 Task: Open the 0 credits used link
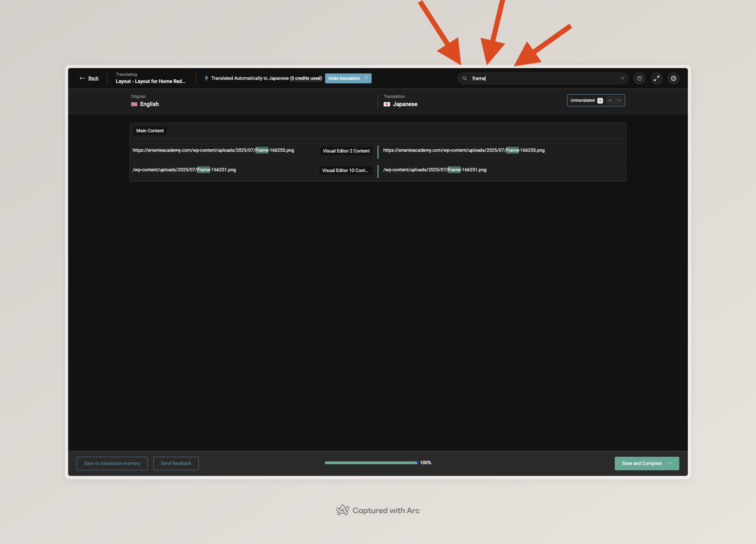(x=306, y=78)
